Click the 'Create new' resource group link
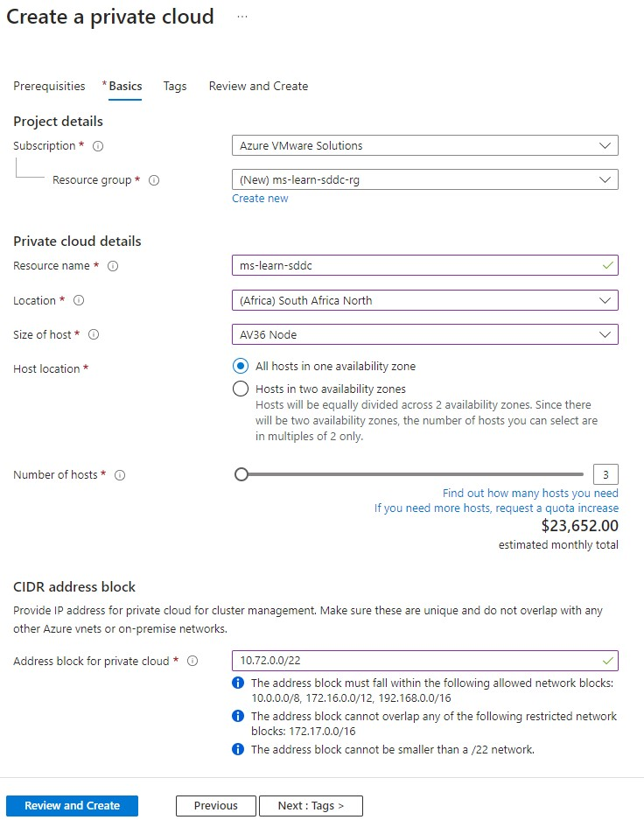 [260, 198]
